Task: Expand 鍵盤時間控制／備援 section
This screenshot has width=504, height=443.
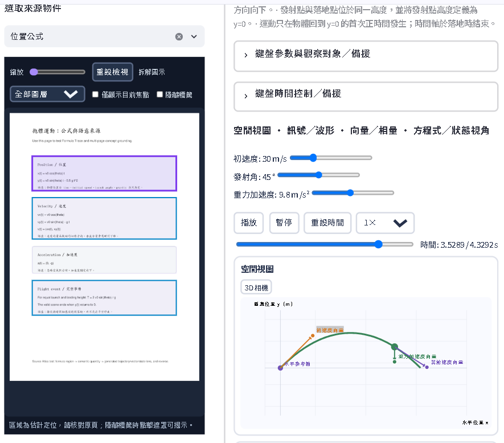Action: pyautogui.click(x=366, y=96)
